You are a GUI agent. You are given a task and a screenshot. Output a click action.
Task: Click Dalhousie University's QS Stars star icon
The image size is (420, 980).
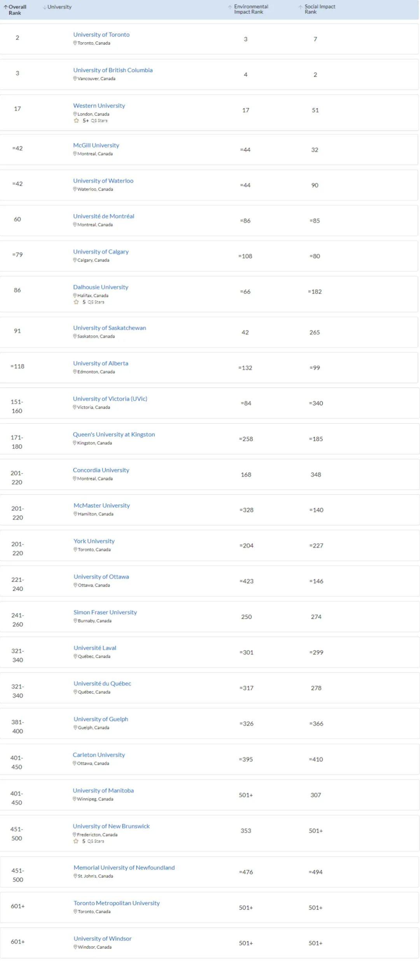pyautogui.click(x=76, y=302)
